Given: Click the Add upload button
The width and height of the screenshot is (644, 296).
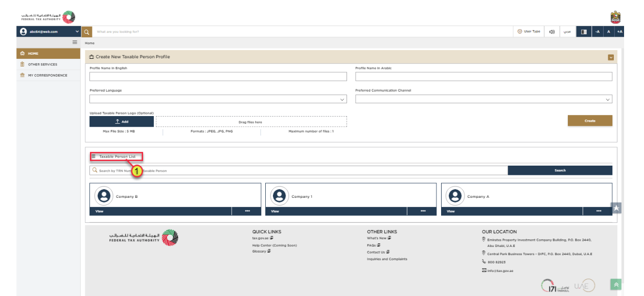Looking at the screenshot, I should [122, 122].
